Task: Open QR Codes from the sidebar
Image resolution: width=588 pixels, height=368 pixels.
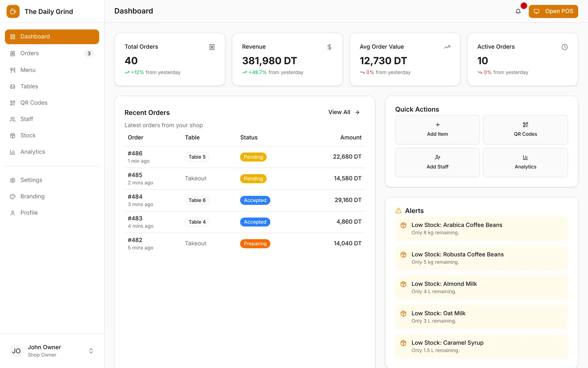Action: point(52,103)
